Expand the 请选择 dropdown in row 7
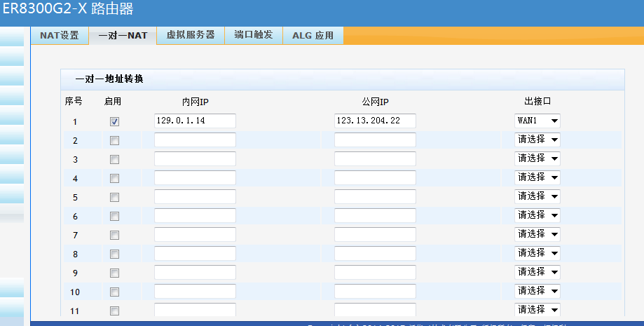This screenshot has height=326, width=644. pos(537,234)
